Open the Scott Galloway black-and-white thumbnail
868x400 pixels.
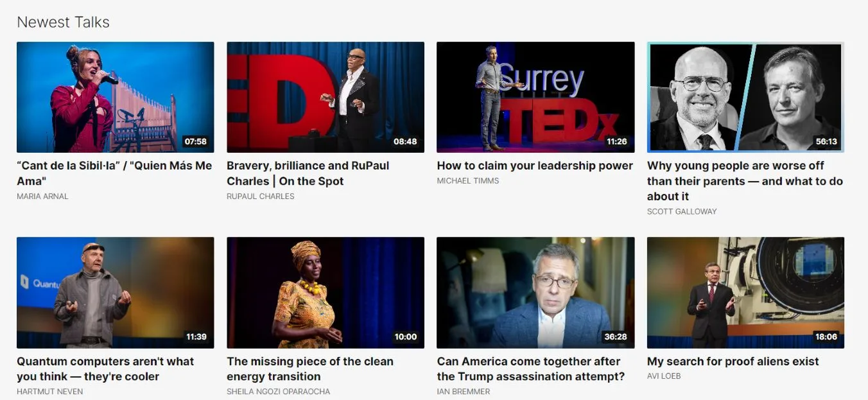click(x=745, y=97)
